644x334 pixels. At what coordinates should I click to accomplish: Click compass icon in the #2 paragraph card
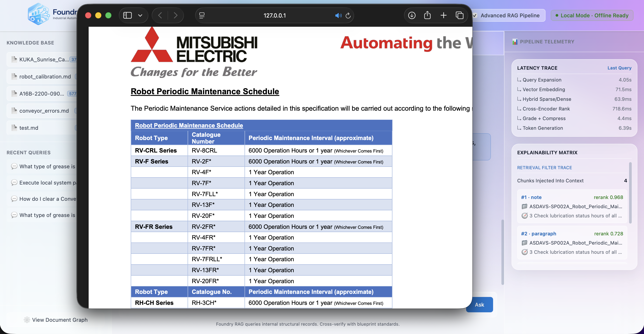click(524, 252)
